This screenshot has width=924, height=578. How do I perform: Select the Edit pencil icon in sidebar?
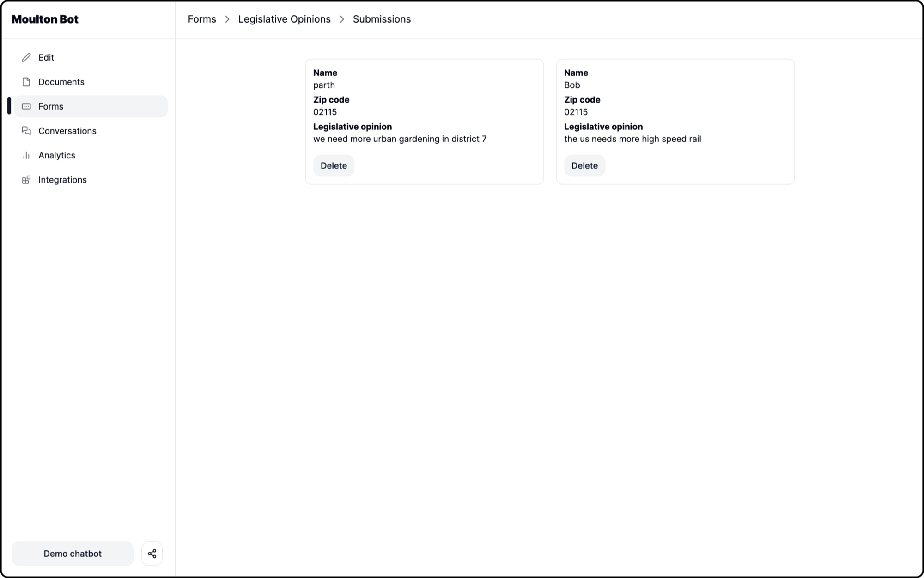pyautogui.click(x=26, y=57)
